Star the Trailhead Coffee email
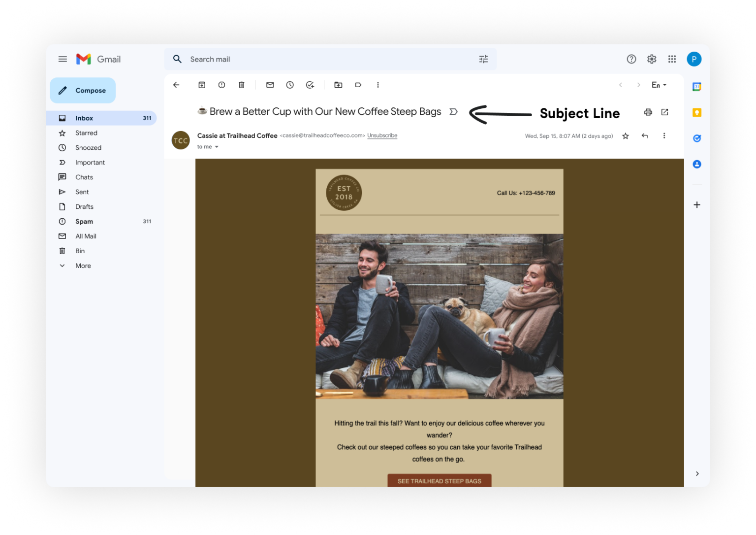The image size is (756, 535). pos(625,136)
